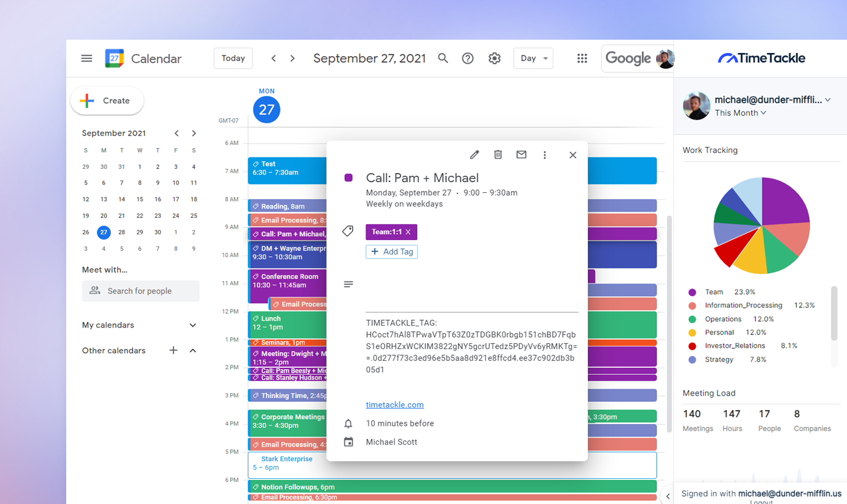Viewport: 847px width, 504px height.
Task: Click the notification bell icon in popup
Action: pyautogui.click(x=349, y=423)
